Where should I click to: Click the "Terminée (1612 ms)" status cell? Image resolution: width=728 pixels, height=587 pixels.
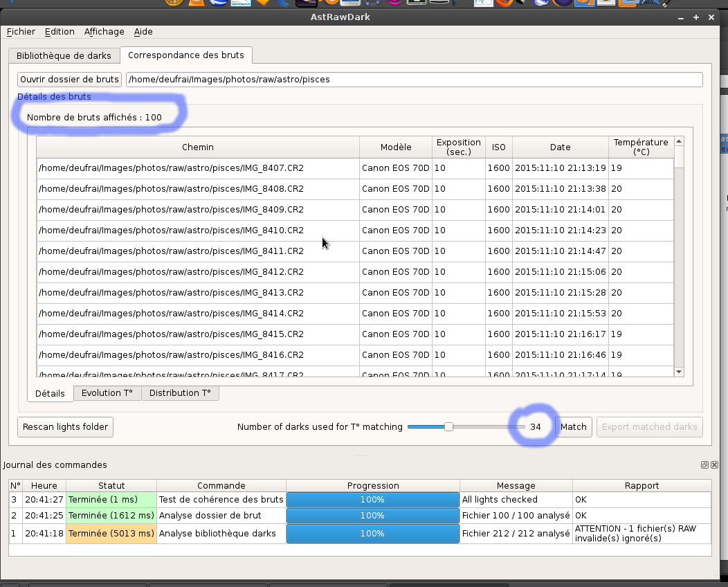pyautogui.click(x=111, y=516)
